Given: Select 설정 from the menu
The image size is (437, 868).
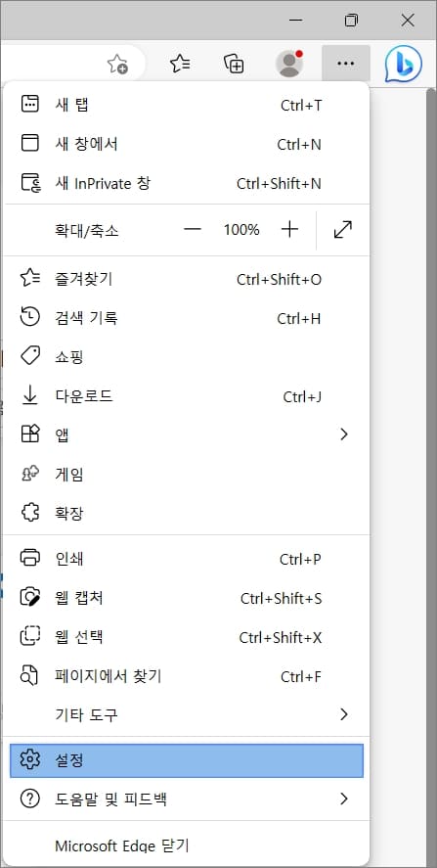Looking at the screenshot, I should 187,760.
